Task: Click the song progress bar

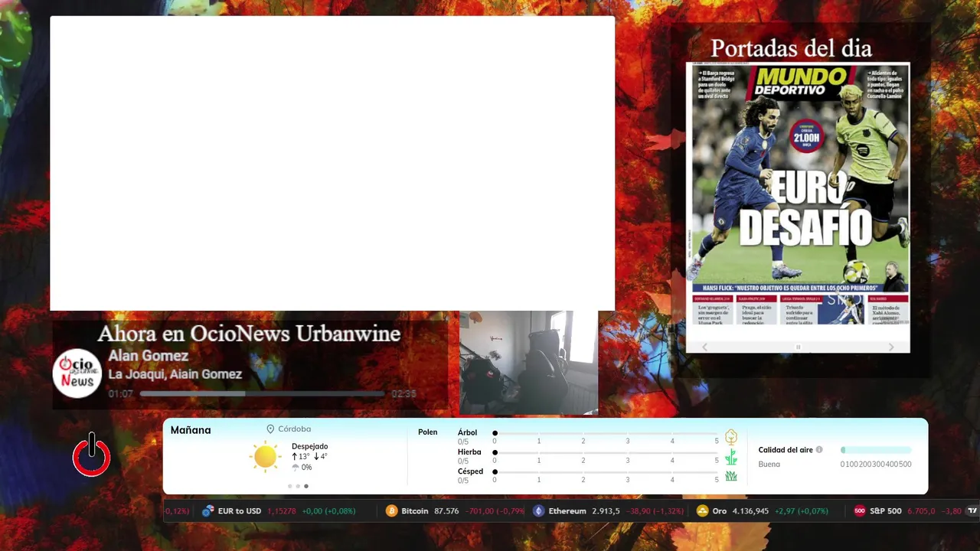Action: coord(262,393)
